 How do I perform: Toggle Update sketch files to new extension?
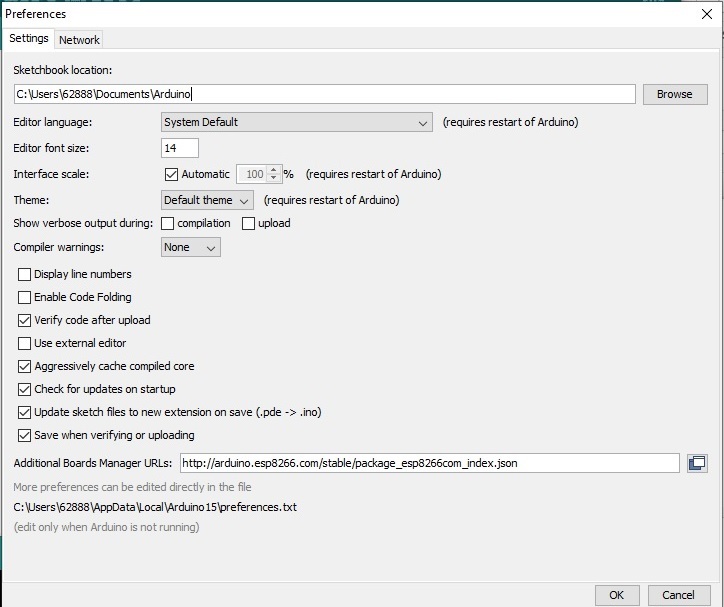[24, 412]
